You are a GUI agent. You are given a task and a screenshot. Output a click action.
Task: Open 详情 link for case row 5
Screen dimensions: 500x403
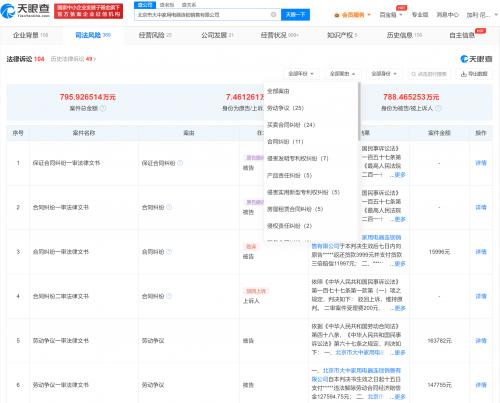click(x=481, y=341)
